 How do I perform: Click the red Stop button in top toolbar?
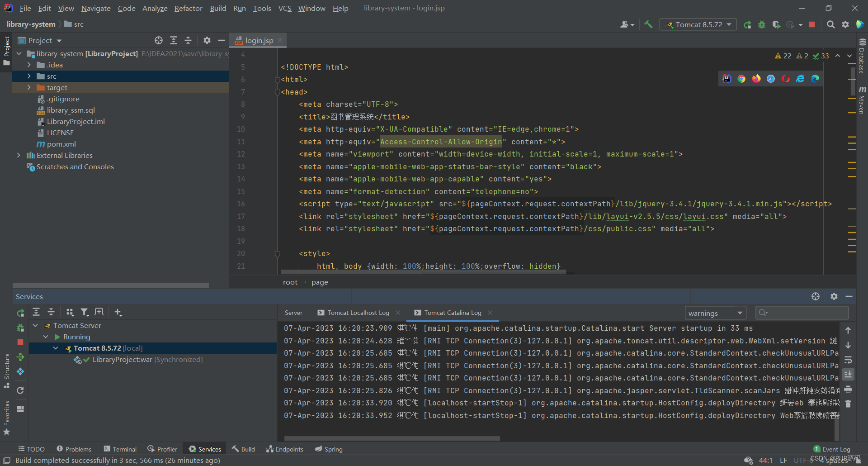812,24
